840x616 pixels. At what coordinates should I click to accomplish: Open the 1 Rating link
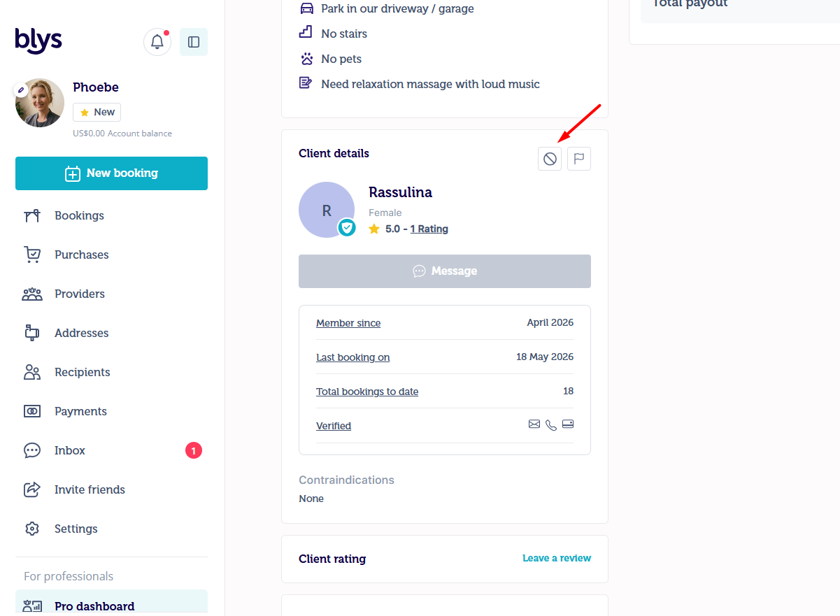[x=429, y=229]
